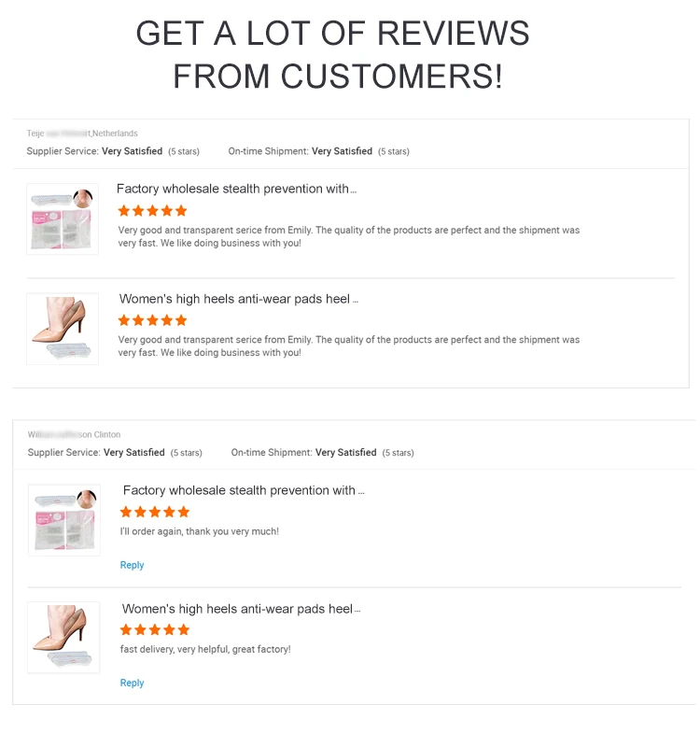Click the star rating under first Women's high heels review
The height and width of the screenshot is (733, 700).
[152, 320]
